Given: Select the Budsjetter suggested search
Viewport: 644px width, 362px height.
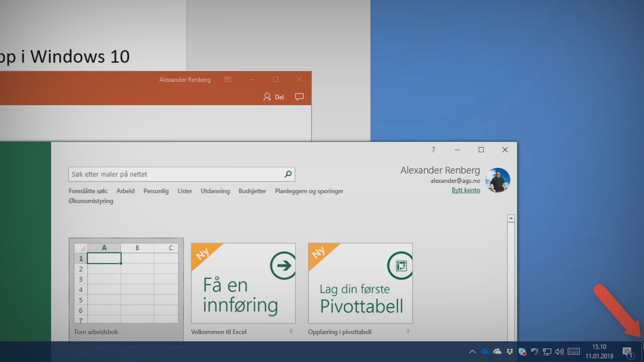Looking at the screenshot, I should (252, 191).
